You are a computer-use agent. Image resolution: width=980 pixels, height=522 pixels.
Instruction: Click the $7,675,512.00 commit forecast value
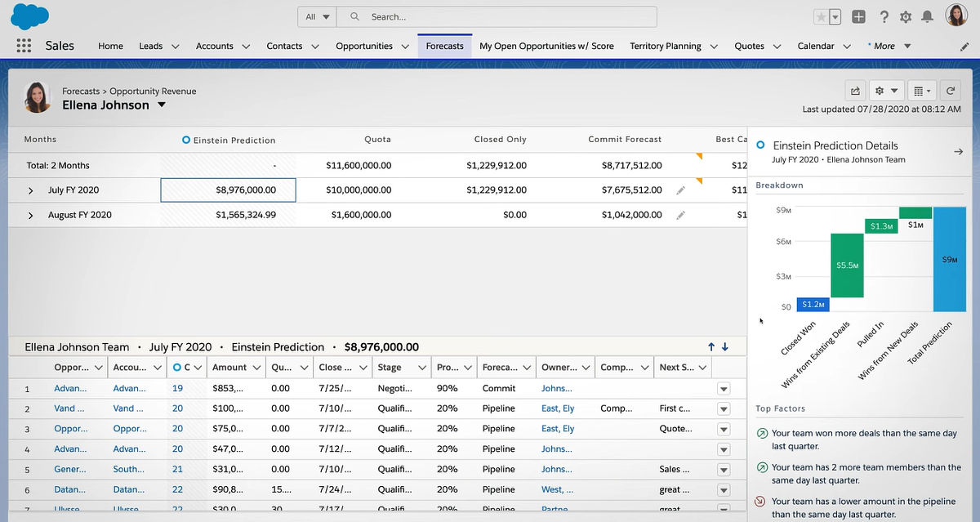pyautogui.click(x=631, y=190)
